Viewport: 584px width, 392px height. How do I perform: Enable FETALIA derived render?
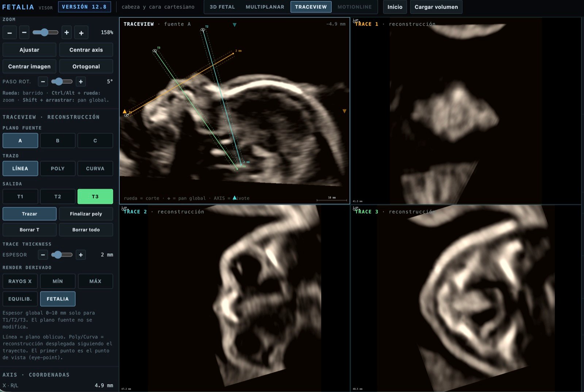[x=58, y=299]
